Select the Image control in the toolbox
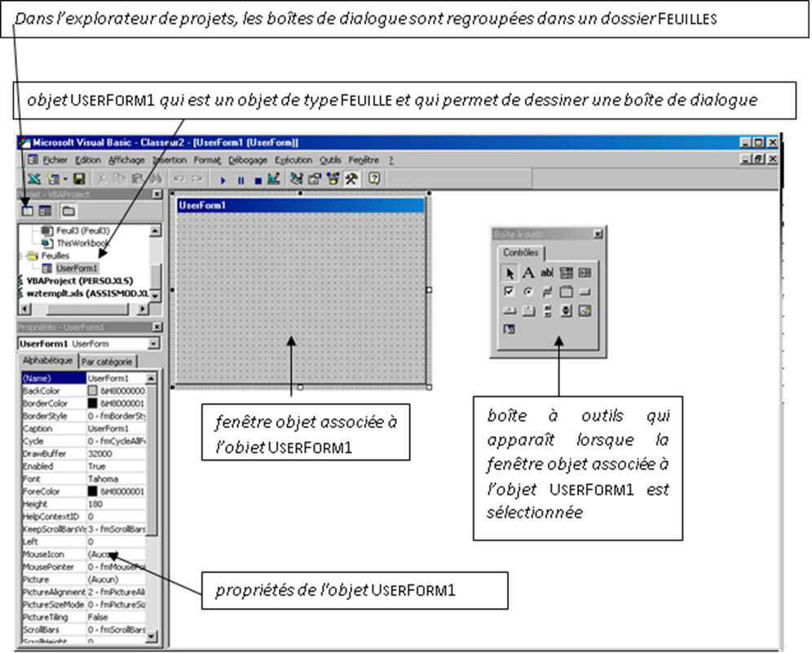Image resolution: width=812 pixels, height=653 pixels. [585, 311]
